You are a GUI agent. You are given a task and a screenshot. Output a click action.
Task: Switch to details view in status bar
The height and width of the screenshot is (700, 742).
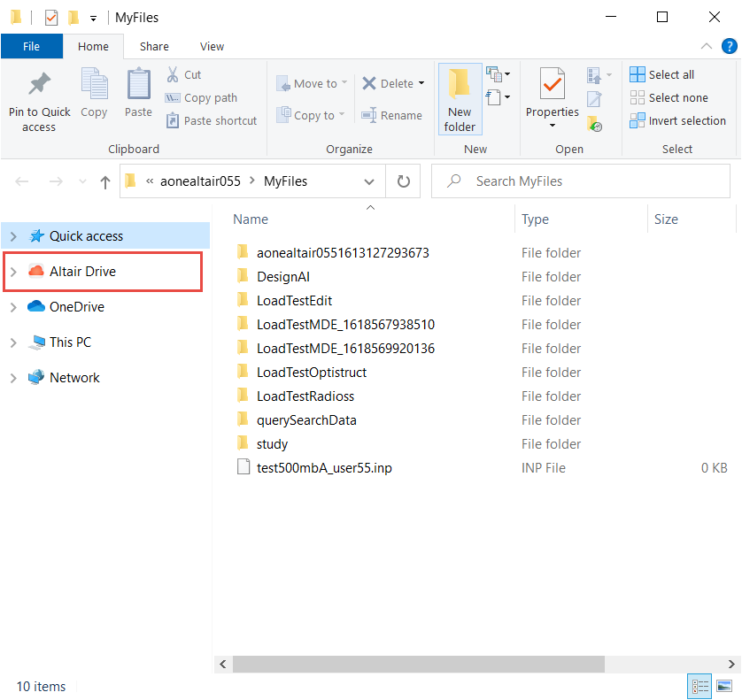[x=699, y=686]
